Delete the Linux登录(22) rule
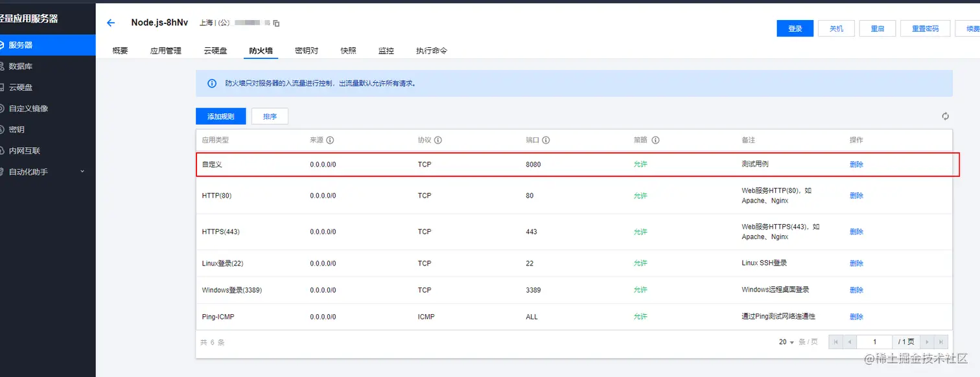This screenshot has width=980, height=377. pos(856,264)
